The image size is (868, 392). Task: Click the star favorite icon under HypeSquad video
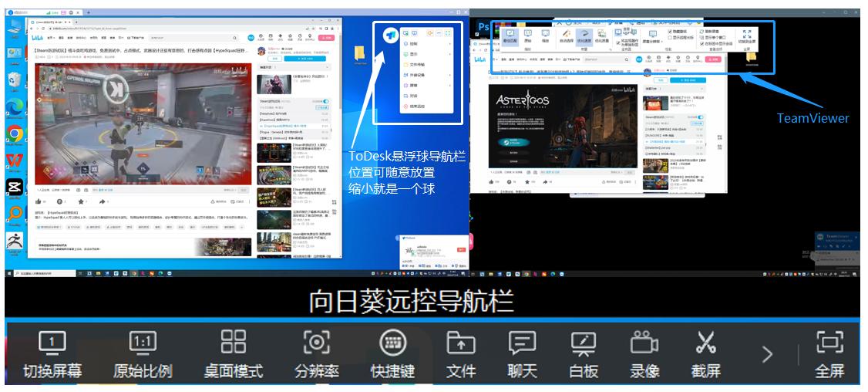81,202
